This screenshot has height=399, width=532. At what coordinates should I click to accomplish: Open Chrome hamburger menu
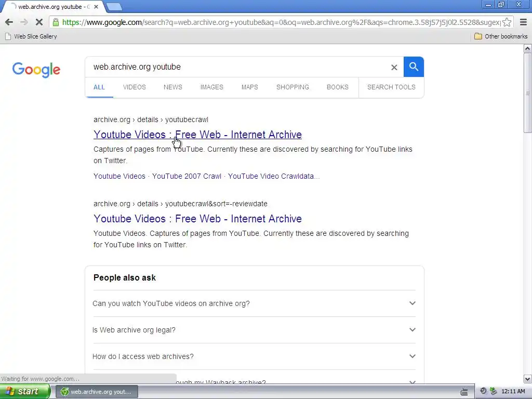pos(524,22)
